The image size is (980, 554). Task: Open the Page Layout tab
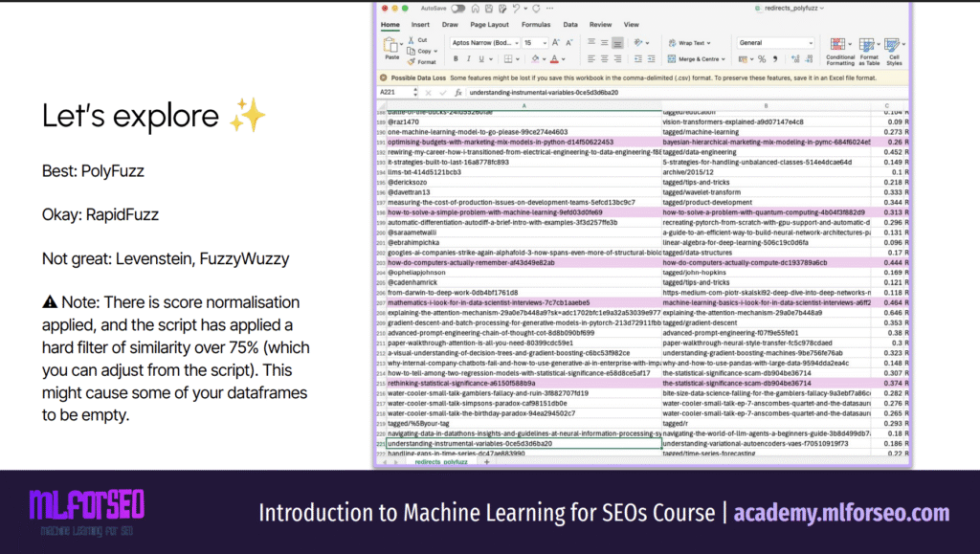490,24
